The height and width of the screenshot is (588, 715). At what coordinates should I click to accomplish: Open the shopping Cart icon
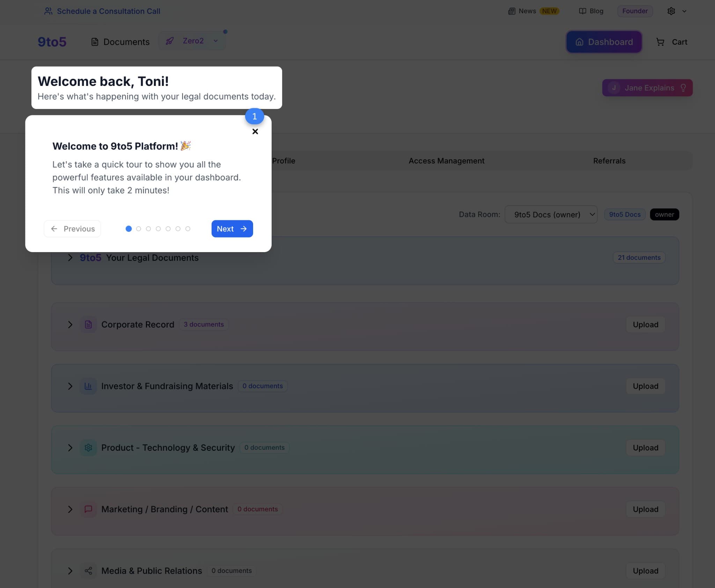click(x=660, y=42)
